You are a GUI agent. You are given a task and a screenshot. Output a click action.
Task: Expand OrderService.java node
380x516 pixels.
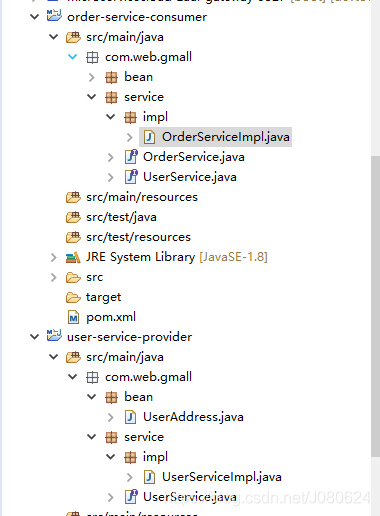[x=111, y=157]
